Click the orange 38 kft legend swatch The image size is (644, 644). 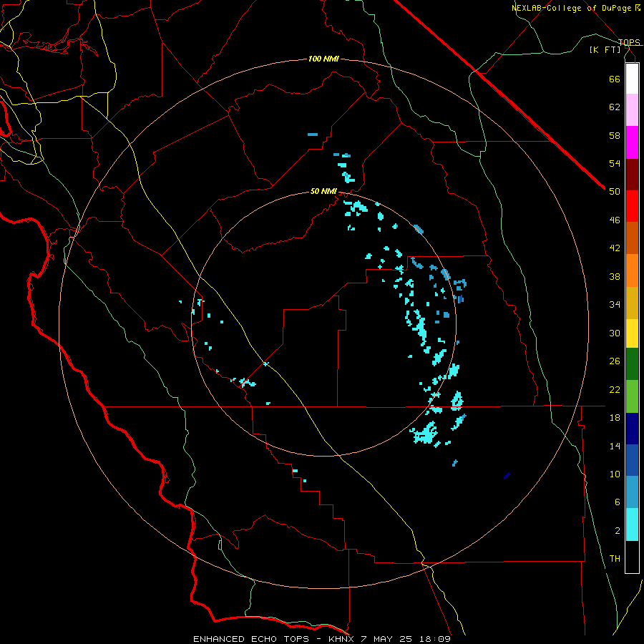click(x=632, y=270)
